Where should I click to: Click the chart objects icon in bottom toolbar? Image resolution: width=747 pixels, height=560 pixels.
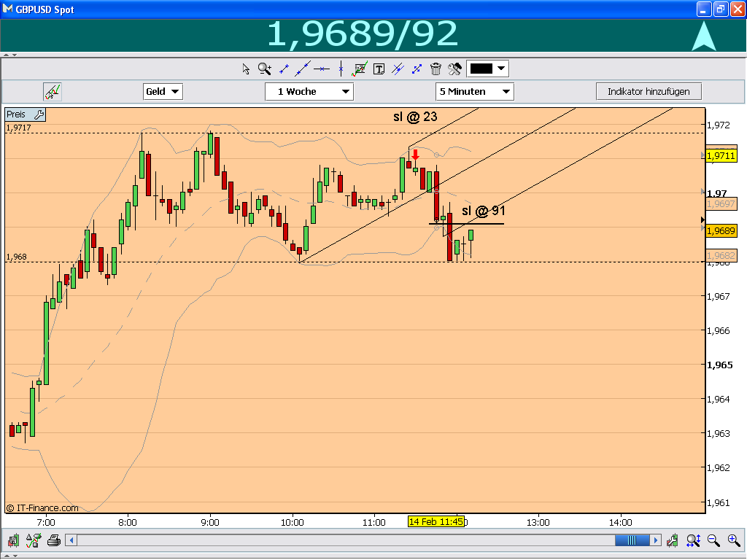(x=34, y=540)
